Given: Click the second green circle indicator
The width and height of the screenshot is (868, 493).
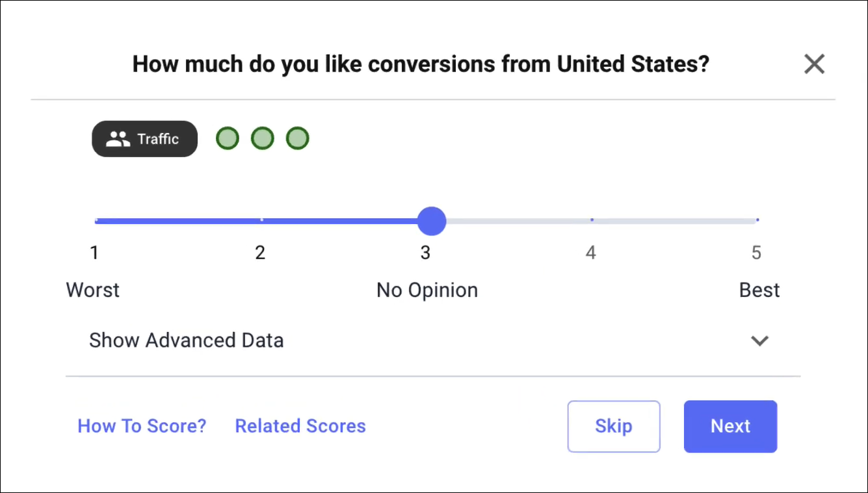Looking at the screenshot, I should [263, 138].
